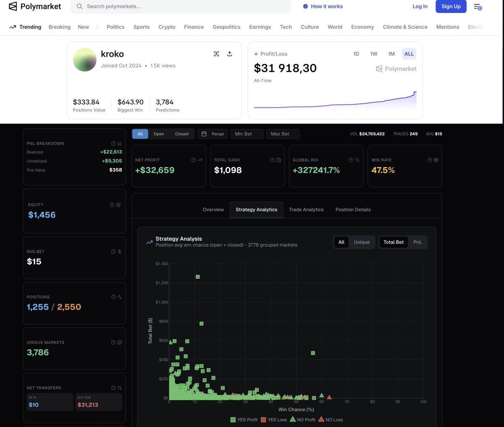The image size is (504, 427).
Task: Select the 1D profit/loss range
Action: 356,54
